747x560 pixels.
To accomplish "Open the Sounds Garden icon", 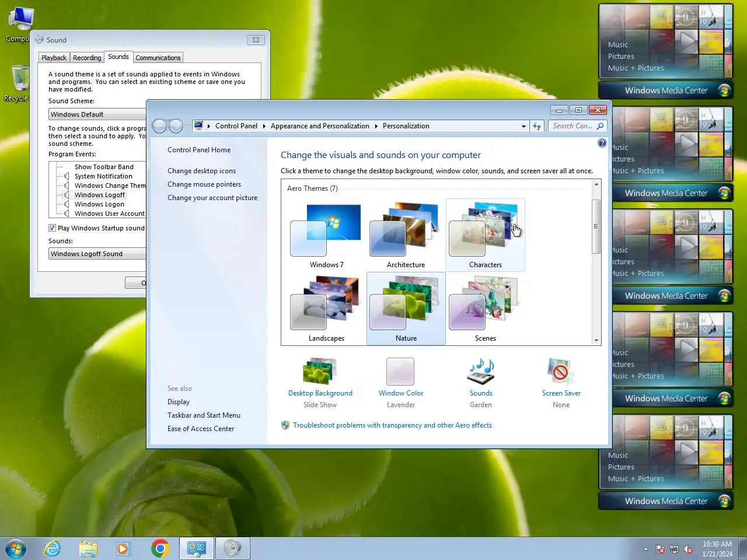I will coord(481,371).
